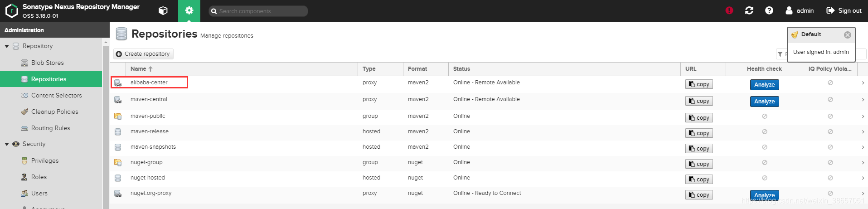Expand the alibaba-center row chevron
Viewport: 868px width, 209px height.
point(863,83)
